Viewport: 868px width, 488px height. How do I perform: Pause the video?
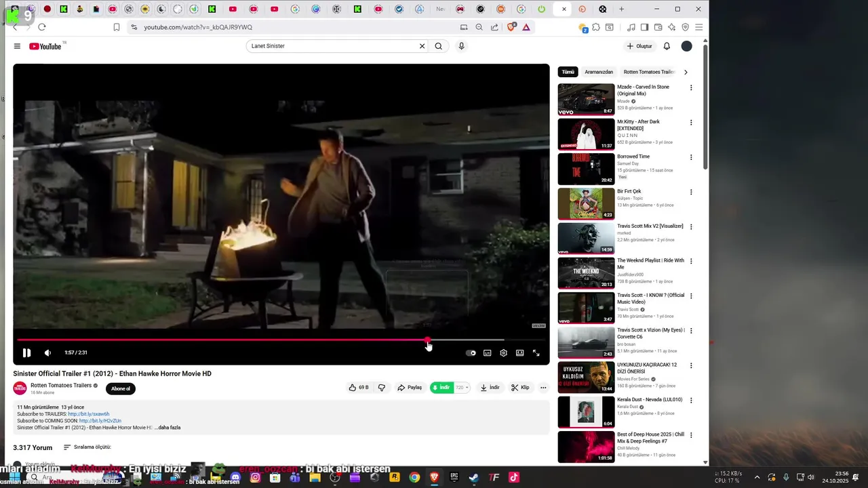26,352
